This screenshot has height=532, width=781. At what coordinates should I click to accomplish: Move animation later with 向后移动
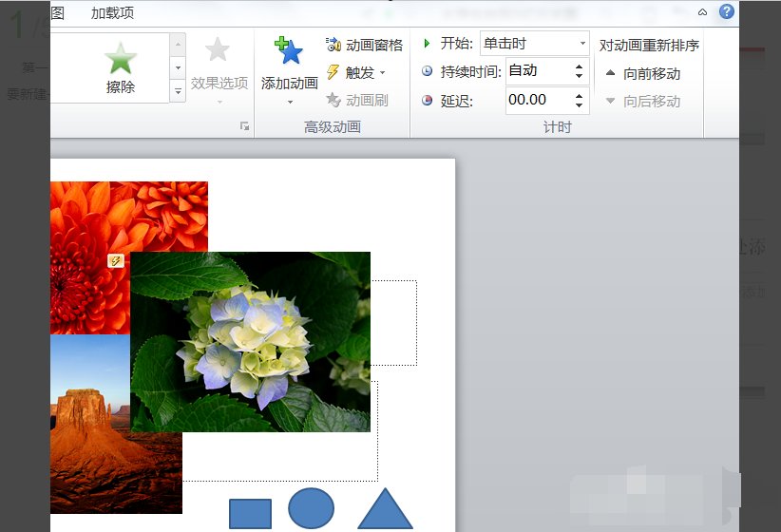click(642, 102)
